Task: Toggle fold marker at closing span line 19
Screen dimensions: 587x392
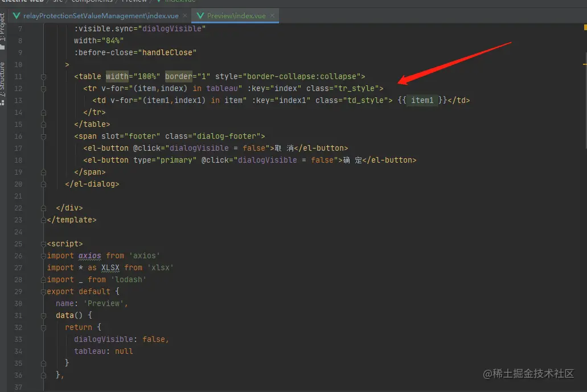Action: (x=43, y=172)
